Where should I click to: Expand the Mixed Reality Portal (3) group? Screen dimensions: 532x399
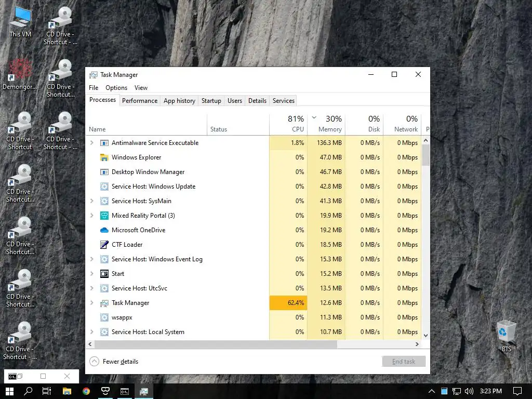coord(91,216)
